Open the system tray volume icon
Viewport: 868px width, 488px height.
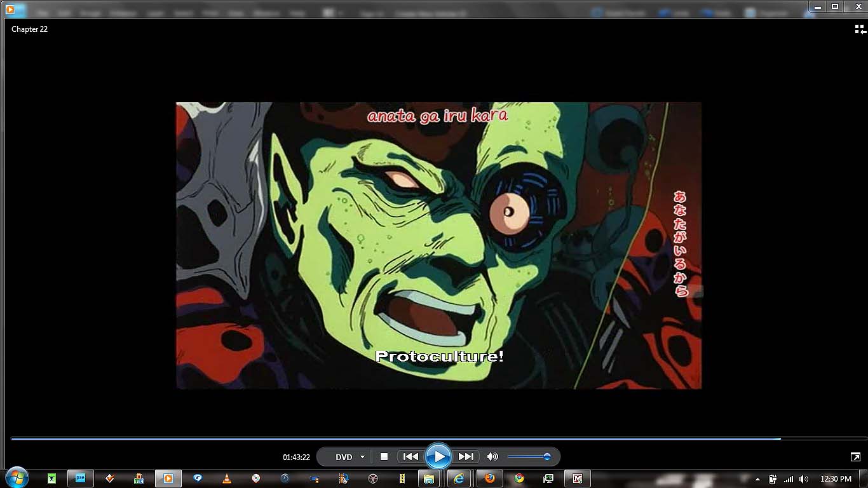(804, 479)
